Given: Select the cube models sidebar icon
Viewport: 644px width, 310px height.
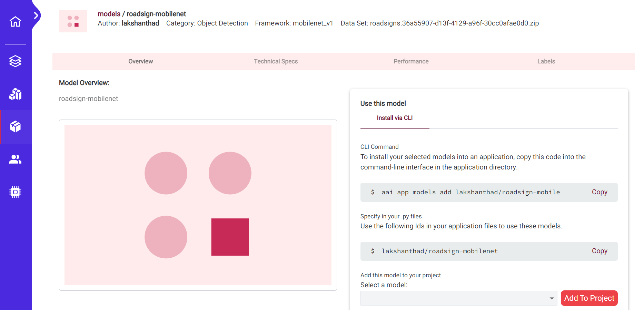Looking at the screenshot, I should [15, 127].
